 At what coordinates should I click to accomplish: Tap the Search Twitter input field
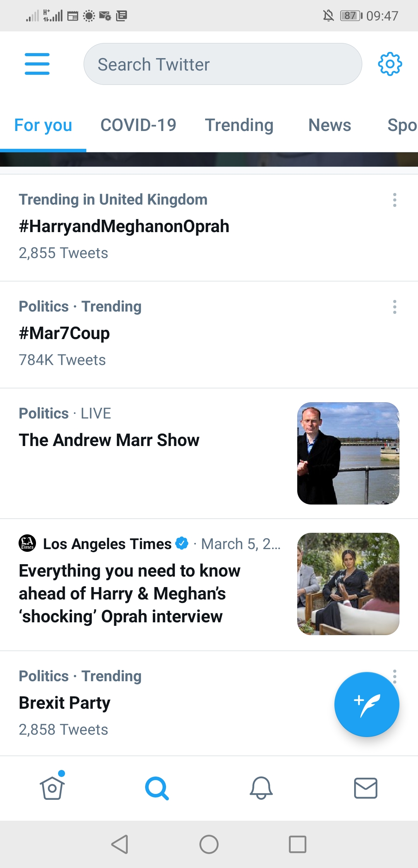[223, 64]
